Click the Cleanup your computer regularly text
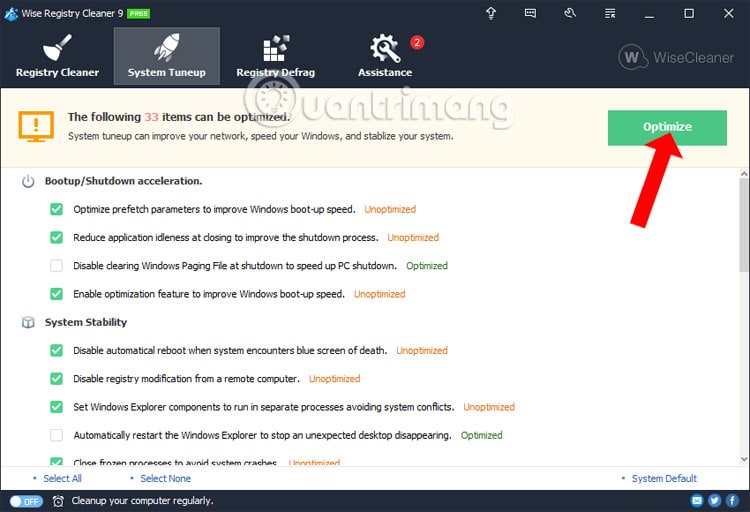 point(143,501)
